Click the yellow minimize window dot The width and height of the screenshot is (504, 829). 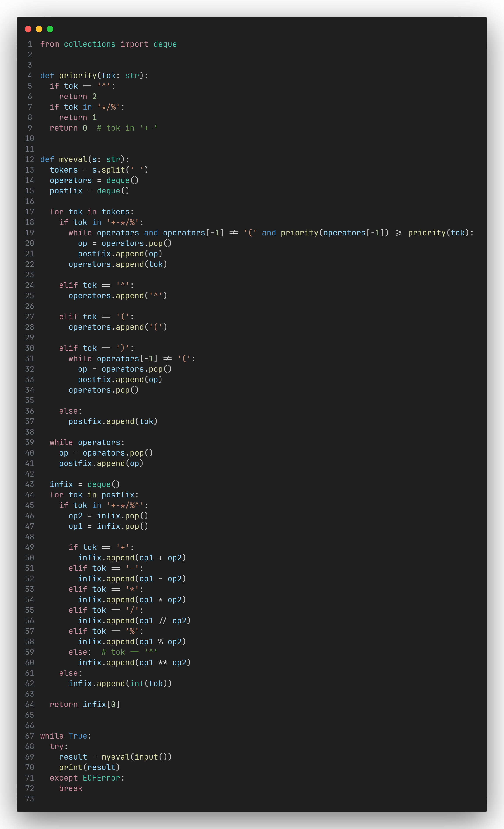pos(39,29)
